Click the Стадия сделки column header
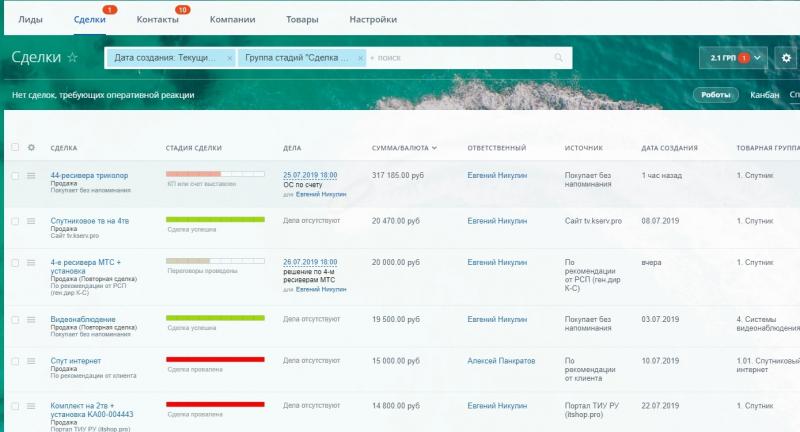 click(x=194, y=148)
